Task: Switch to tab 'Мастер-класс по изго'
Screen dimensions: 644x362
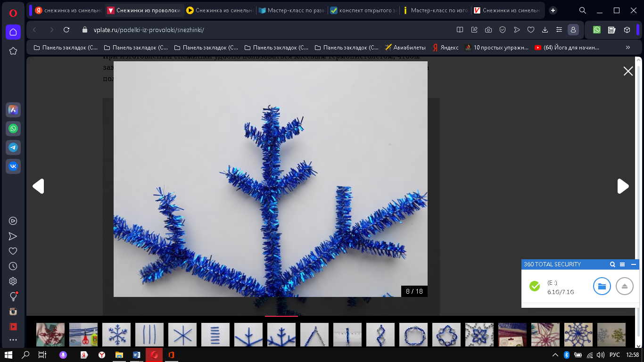Action: [x=435, y=10]
